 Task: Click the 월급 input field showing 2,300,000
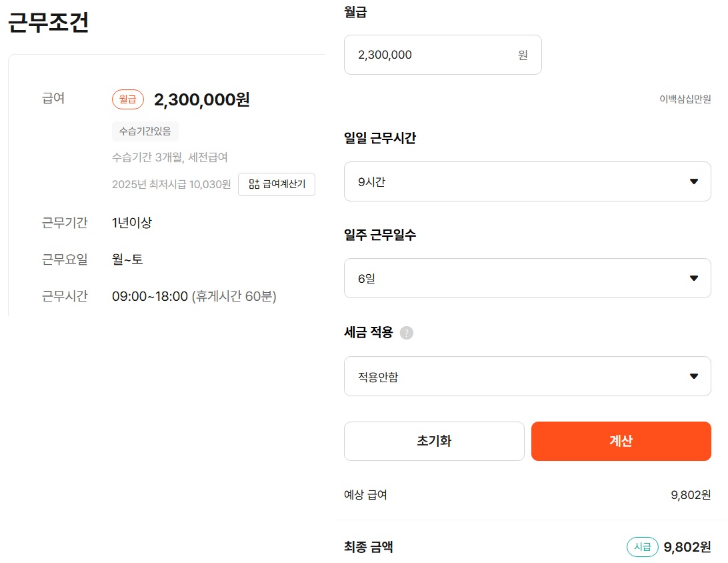coord(443,55)
